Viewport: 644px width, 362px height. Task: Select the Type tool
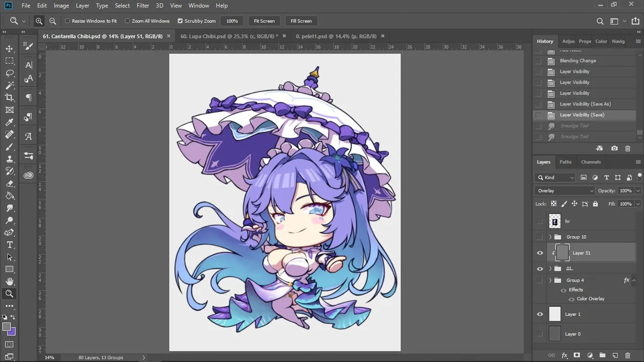[x=10, y=245]
